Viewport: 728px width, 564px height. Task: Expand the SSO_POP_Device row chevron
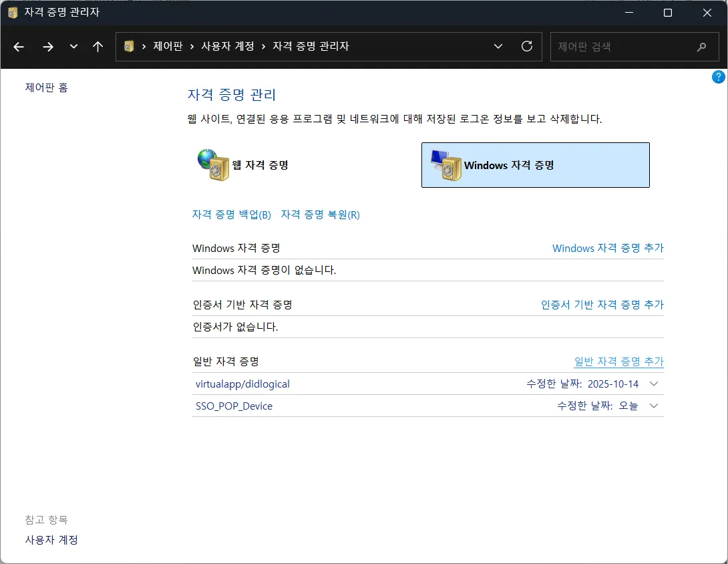click(x=654, y=406)
